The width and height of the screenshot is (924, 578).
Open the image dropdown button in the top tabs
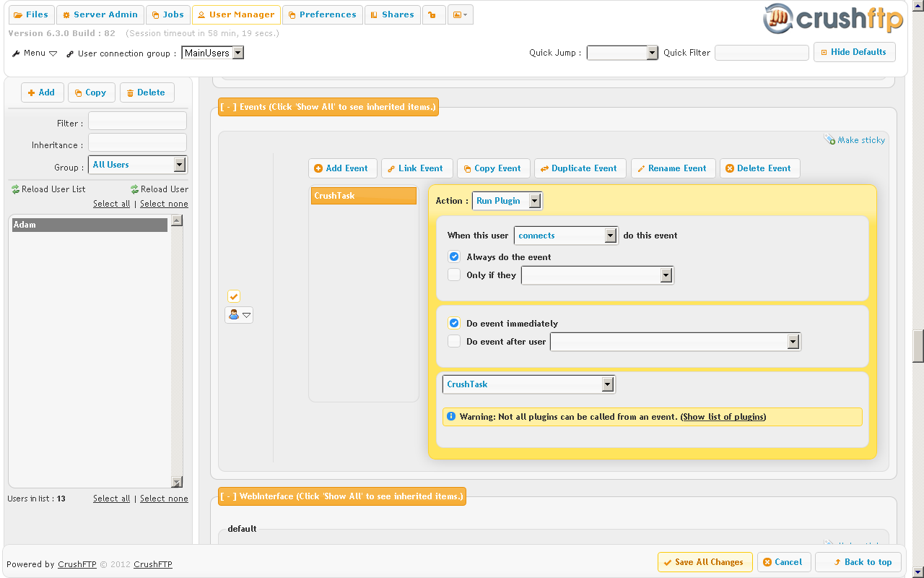(460, 14)
